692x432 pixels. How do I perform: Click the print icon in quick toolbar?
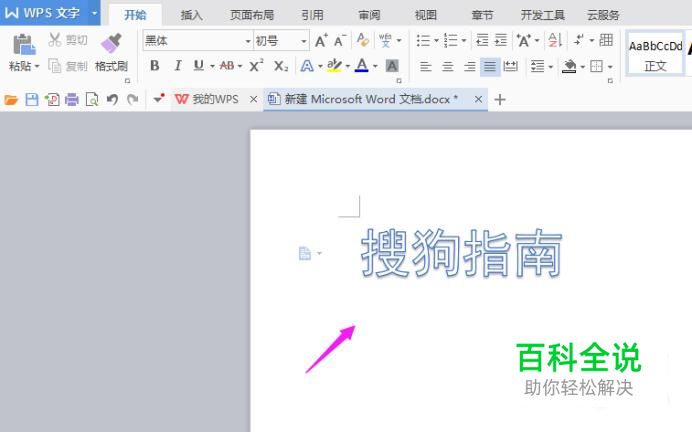[x=71, y=100]
